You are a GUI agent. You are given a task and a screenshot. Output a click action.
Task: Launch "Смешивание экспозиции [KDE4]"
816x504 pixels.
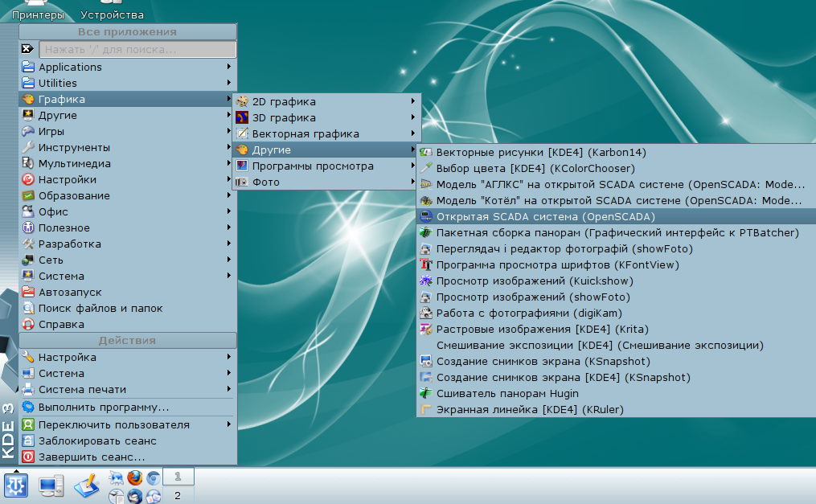click(616, 346)
